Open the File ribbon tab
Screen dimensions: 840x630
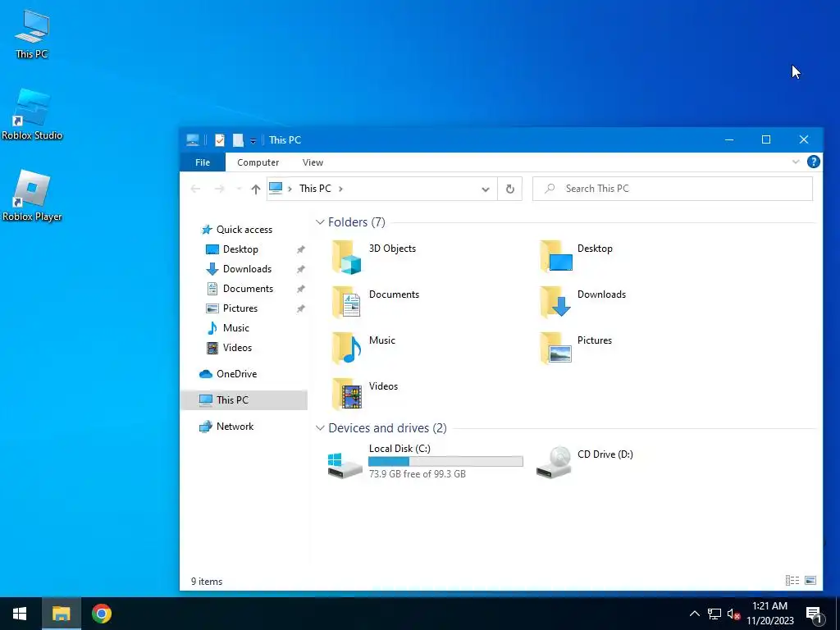(x=203, y=162)
